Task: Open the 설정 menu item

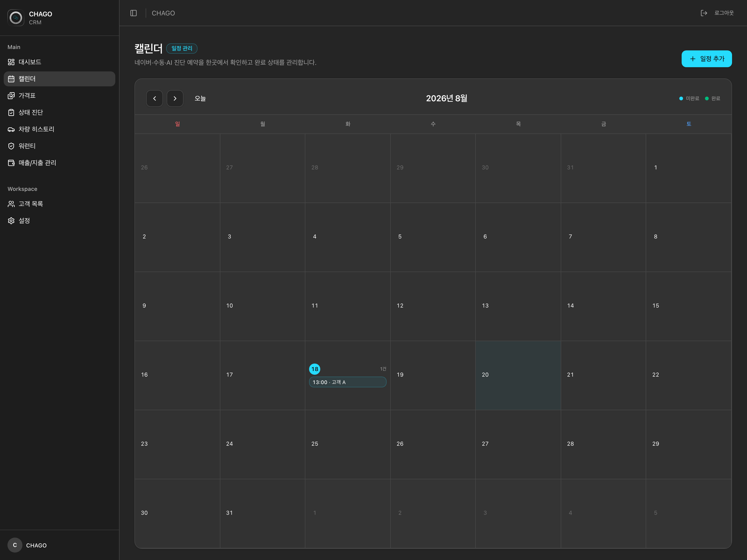Action: click(x=60, y=221)
